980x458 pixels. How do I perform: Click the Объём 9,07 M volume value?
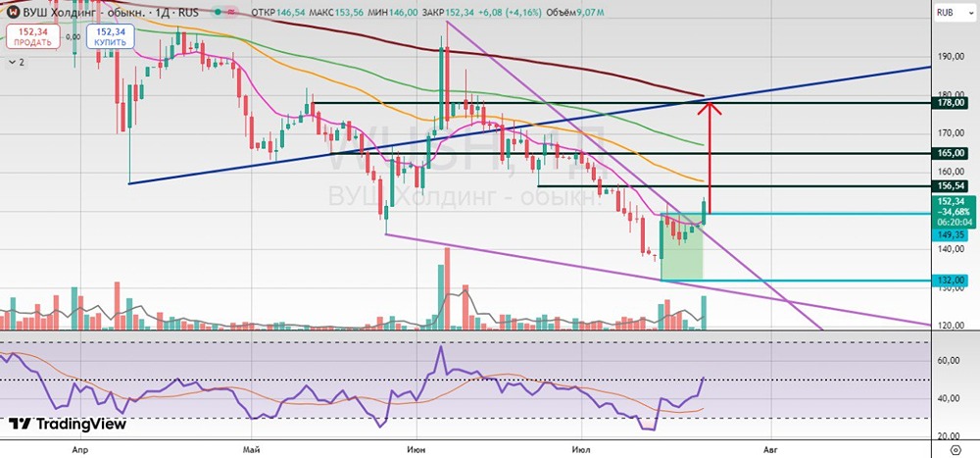[x=573, y=13]
